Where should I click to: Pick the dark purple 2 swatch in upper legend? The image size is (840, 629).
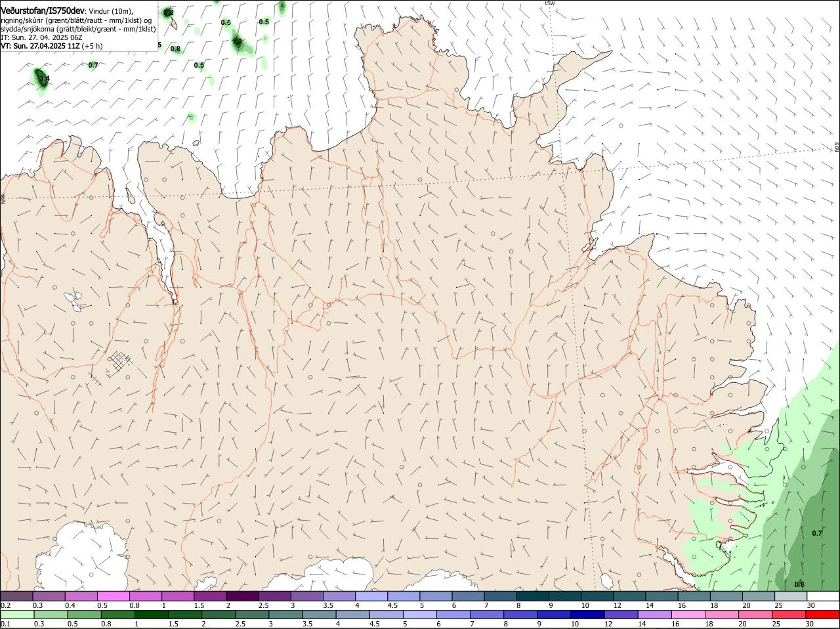(x=243, y=596)
